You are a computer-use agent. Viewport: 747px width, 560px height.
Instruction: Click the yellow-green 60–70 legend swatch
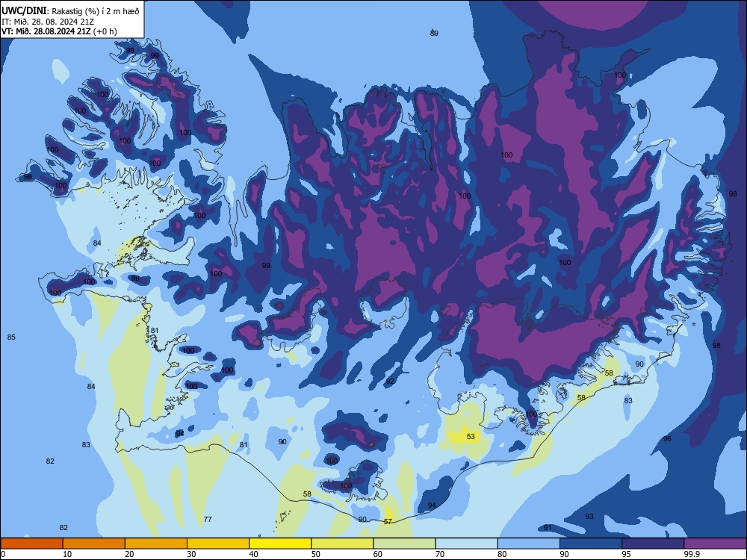point(404,544)
